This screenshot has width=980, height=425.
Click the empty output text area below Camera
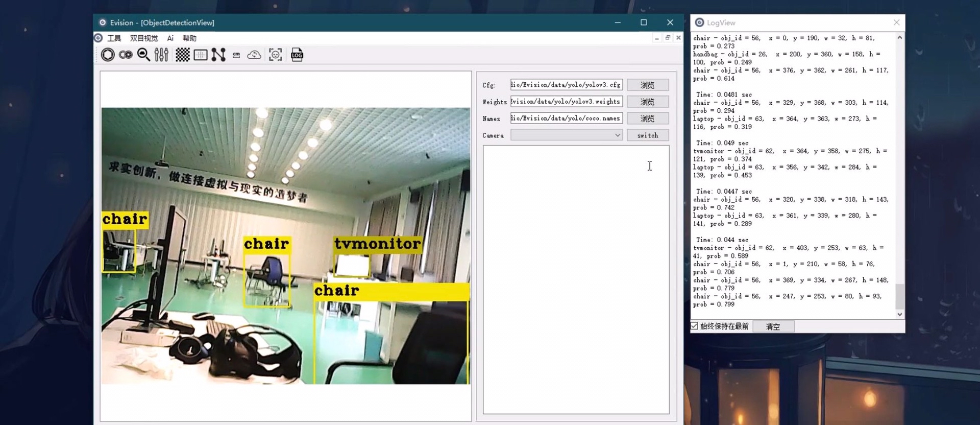[x=576, y=279]
